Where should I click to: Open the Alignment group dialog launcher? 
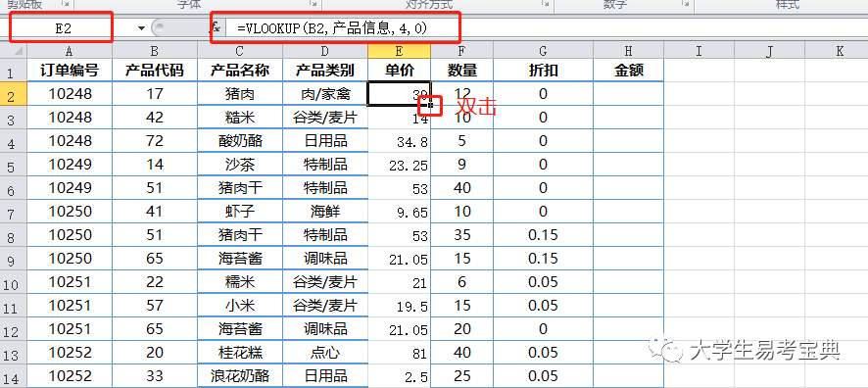pos(547,3)
